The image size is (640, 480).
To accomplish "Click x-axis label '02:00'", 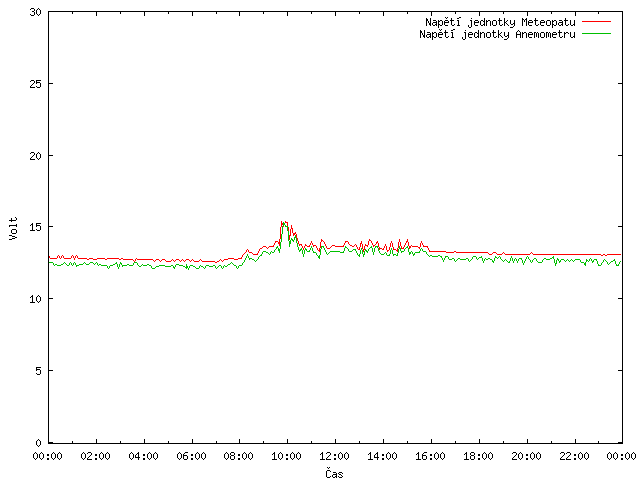I will [96, 456].
